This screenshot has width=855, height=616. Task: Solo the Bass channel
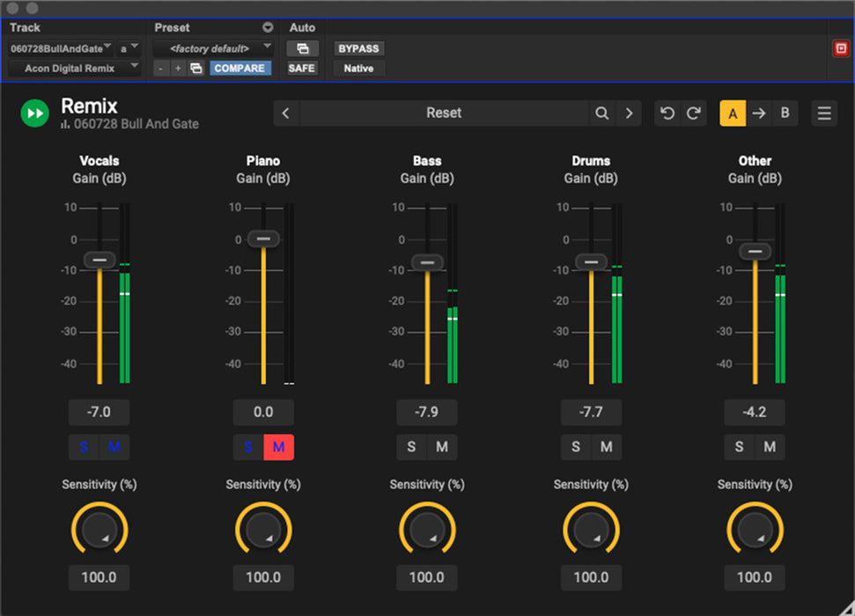411,447
